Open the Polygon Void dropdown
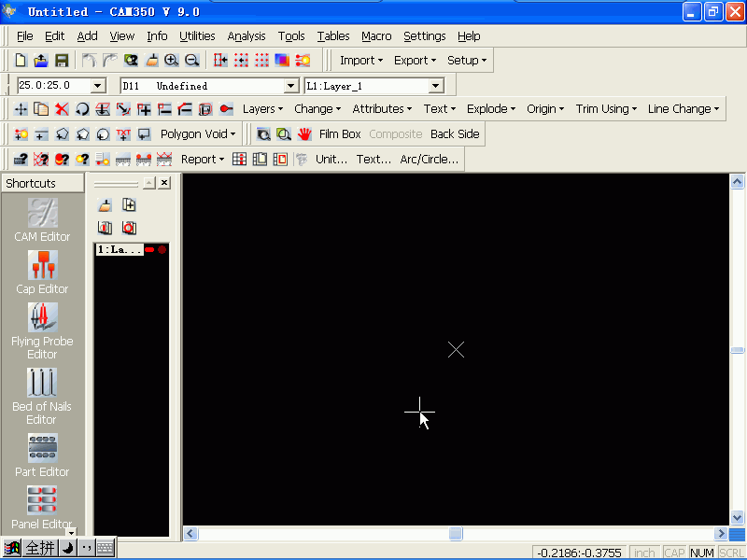747x560 pixels. pos(198,134)
